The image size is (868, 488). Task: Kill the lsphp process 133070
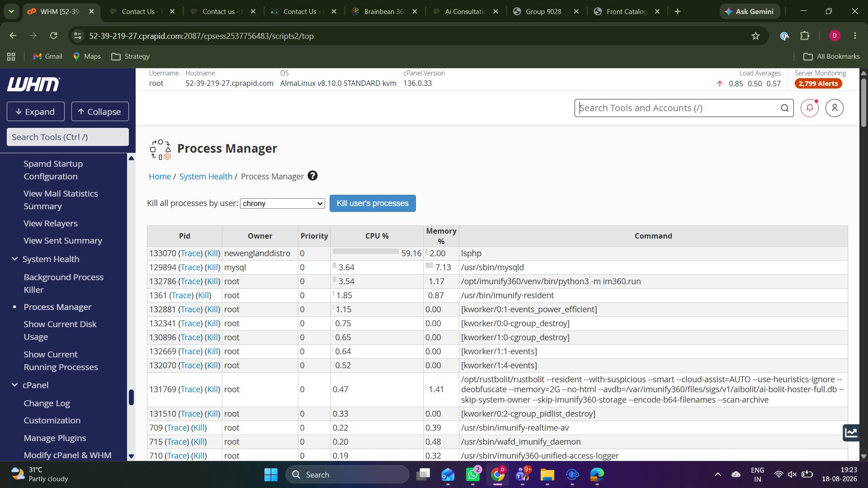[x=212, y=253]
